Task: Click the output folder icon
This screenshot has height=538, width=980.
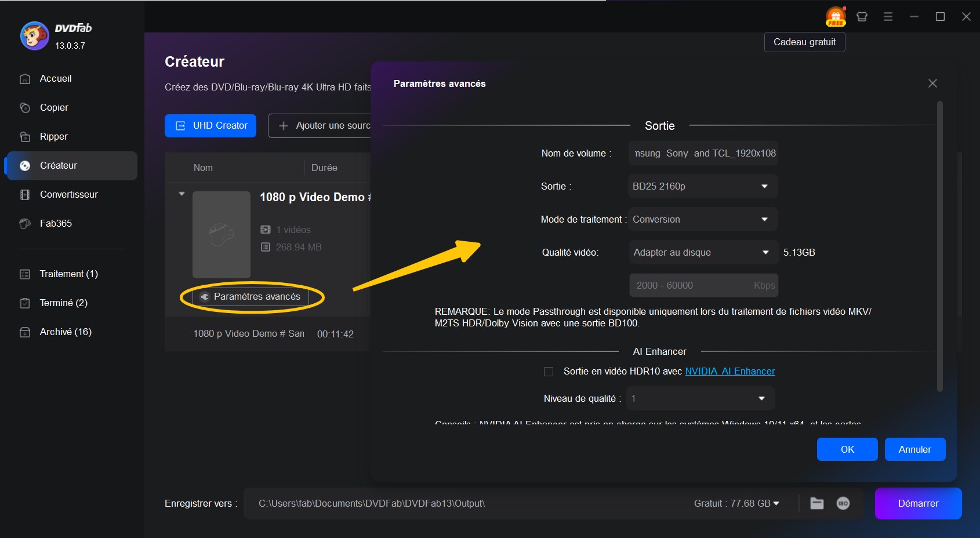Action: pos(816,503)
